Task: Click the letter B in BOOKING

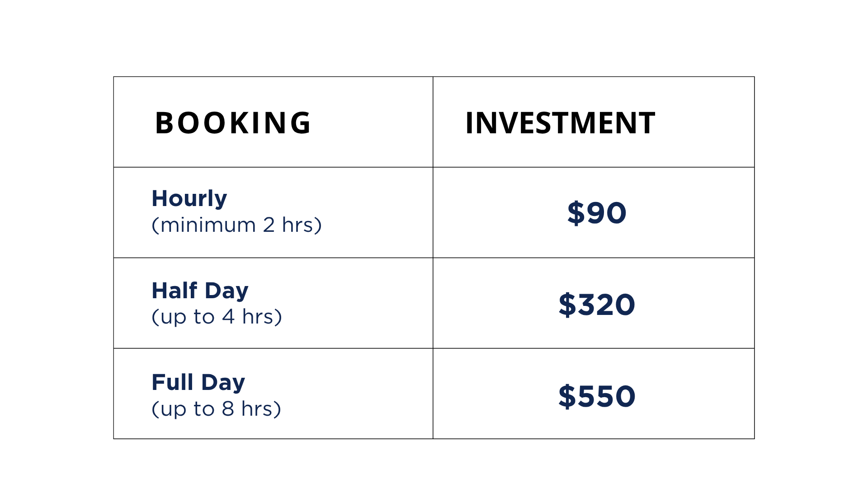Action: 164,123
